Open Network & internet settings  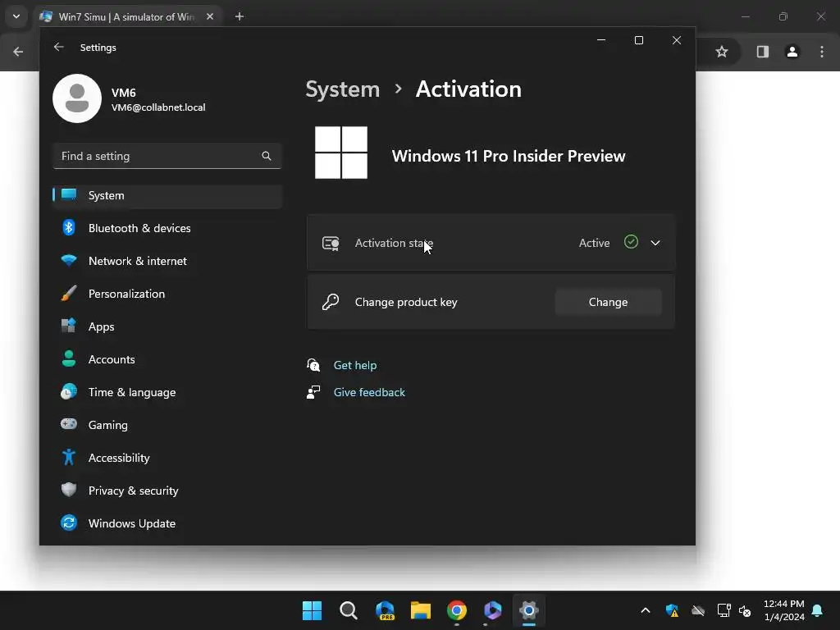(x=167, y=261)
